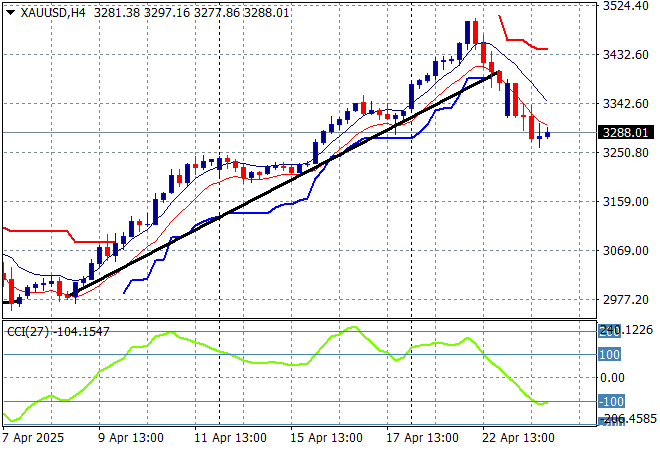Click price axis label 3069.00
Screen dimensions: 660x450
point(625,250)
